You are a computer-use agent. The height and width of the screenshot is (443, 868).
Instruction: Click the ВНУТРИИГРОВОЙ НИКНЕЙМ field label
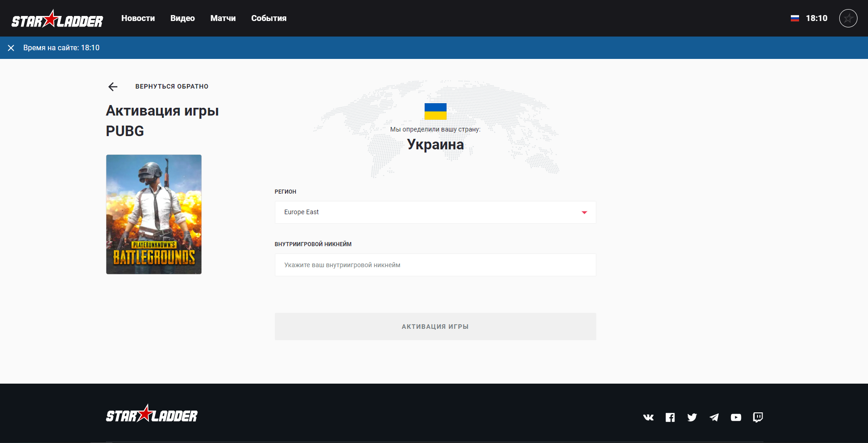point(313,244)
